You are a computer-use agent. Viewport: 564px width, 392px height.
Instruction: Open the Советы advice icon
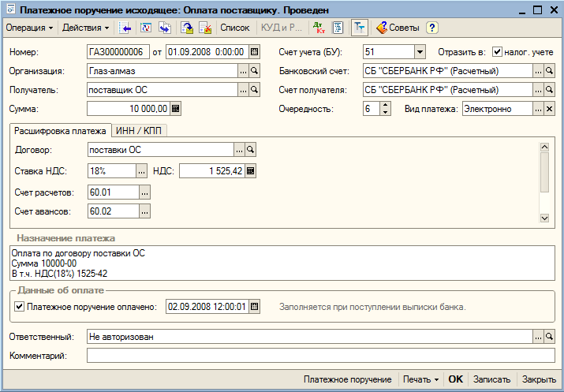click(398, 28)
